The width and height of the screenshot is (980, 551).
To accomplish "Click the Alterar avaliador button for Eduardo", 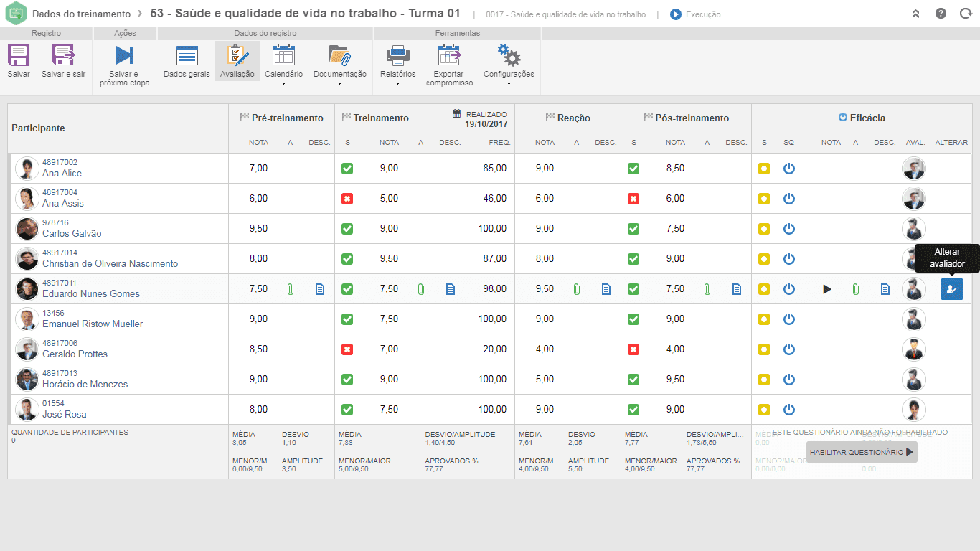I will [952, 289].
